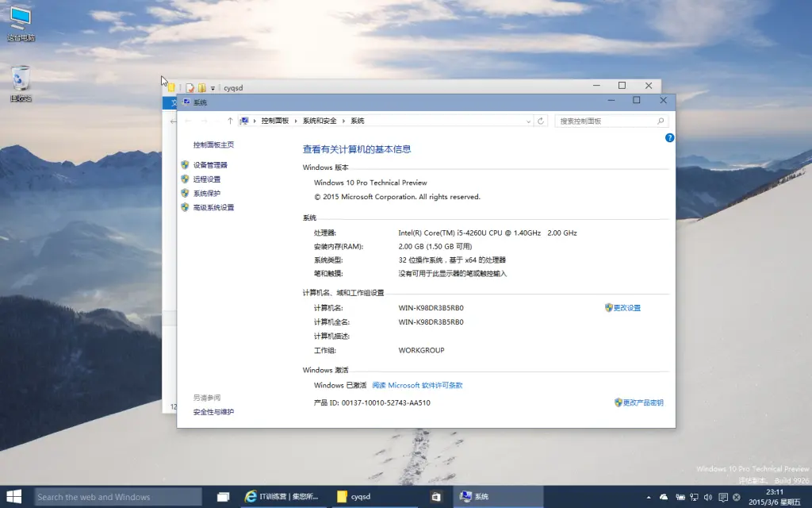The image size is (812, 508).
Task: Click new folder icon in cyqsd title bar
Action: [x=202, y=88]
